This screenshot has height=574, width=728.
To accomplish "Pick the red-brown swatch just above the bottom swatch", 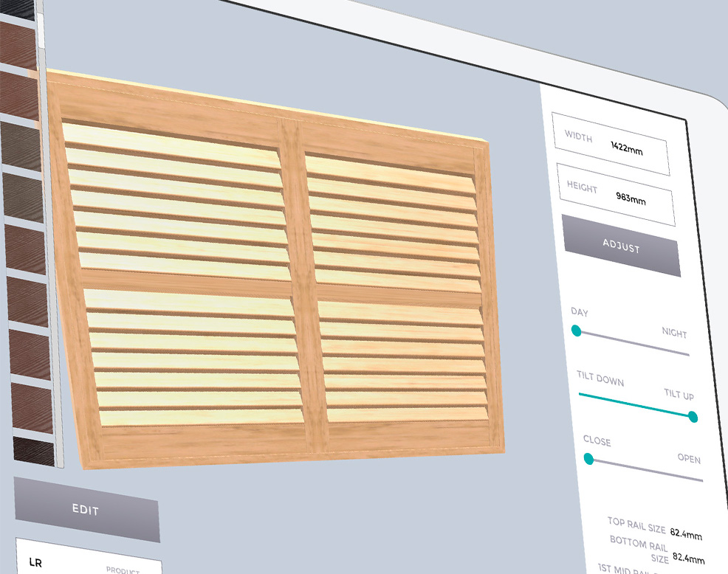I will pos(30,405).
